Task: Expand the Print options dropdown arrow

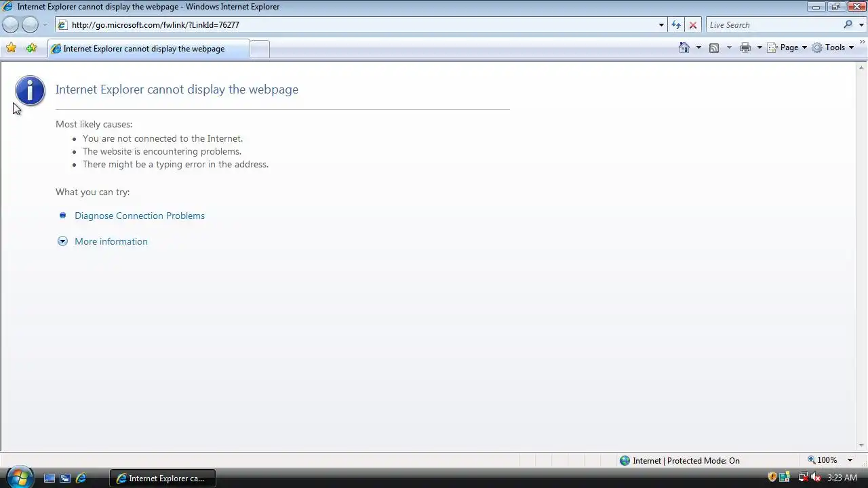Action: pyautogui.click(x=759, y=47)
